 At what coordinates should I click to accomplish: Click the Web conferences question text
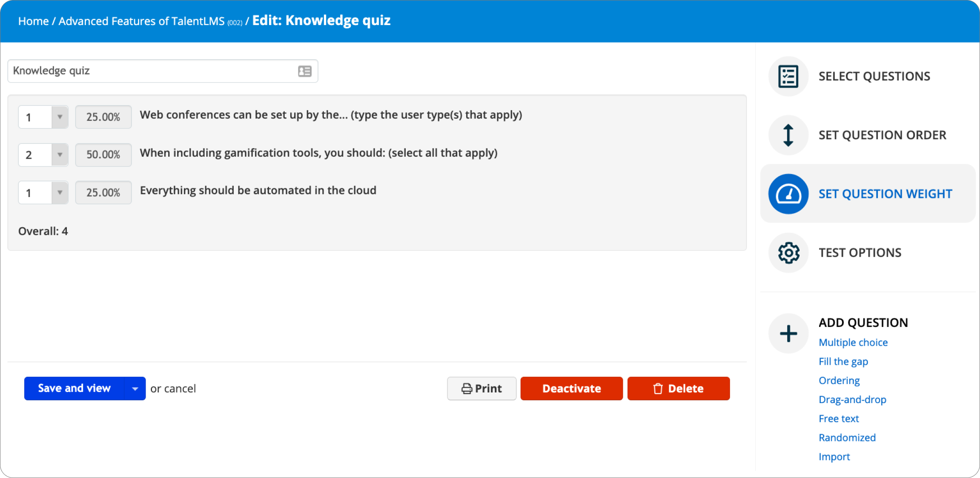point(331,115)
